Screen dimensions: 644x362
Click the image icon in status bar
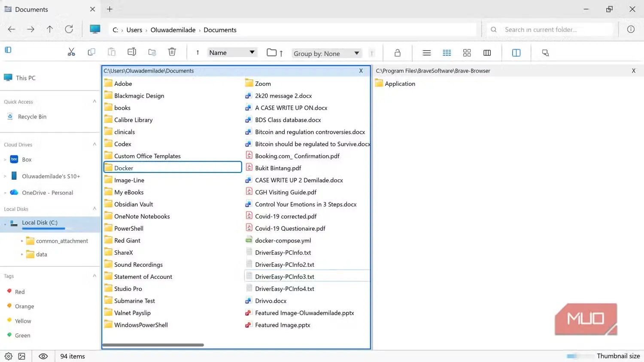pyautogui.click(x=22, y=356)
